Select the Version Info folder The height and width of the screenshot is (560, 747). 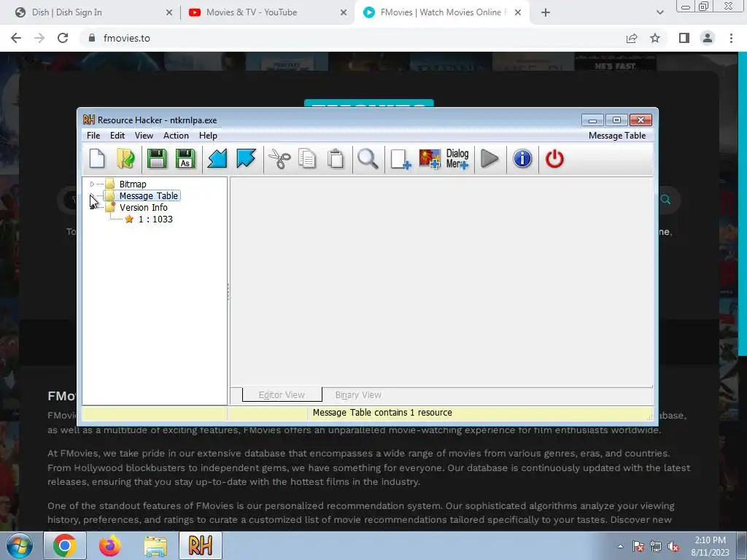point(143,208)
